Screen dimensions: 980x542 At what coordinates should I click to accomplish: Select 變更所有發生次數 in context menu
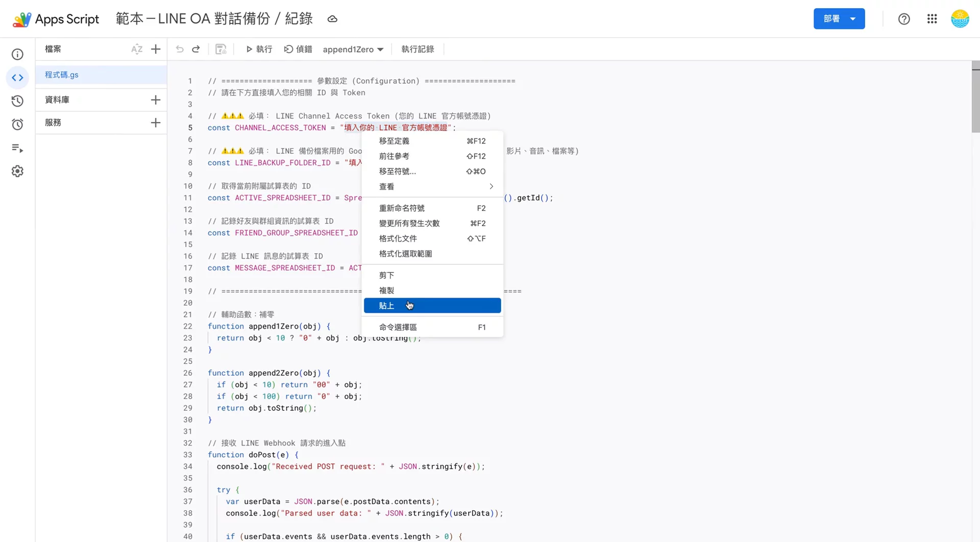432,224
